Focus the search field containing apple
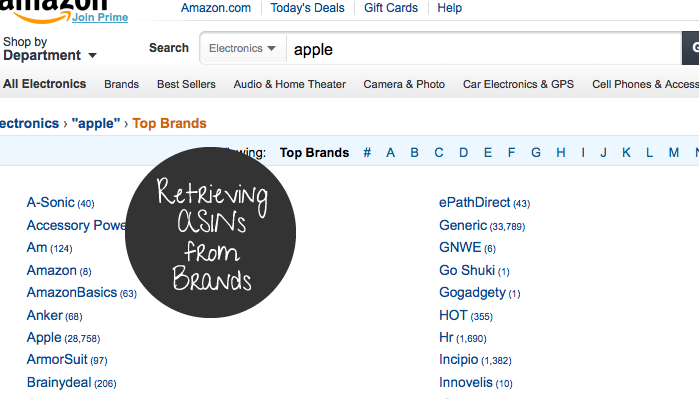The width and height of the screenshot is (699, 399). tap(484, 49)
